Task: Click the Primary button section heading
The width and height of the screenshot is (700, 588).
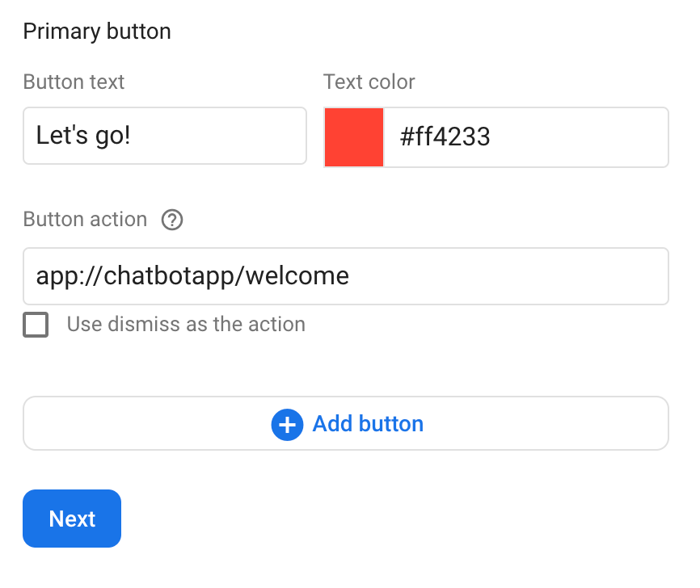Action: (97, 31)
